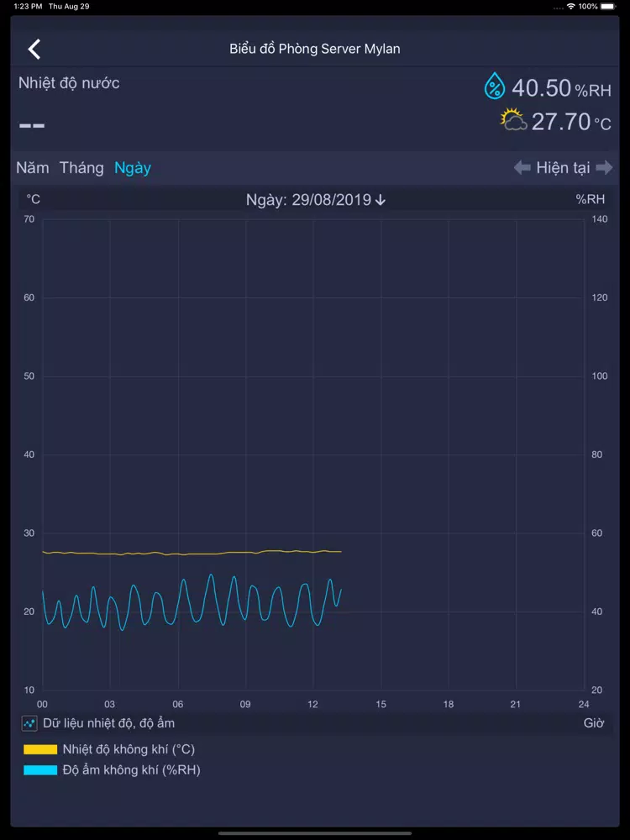
Task: Tap the sun and cloud weather icon
Action: [513, 119]
